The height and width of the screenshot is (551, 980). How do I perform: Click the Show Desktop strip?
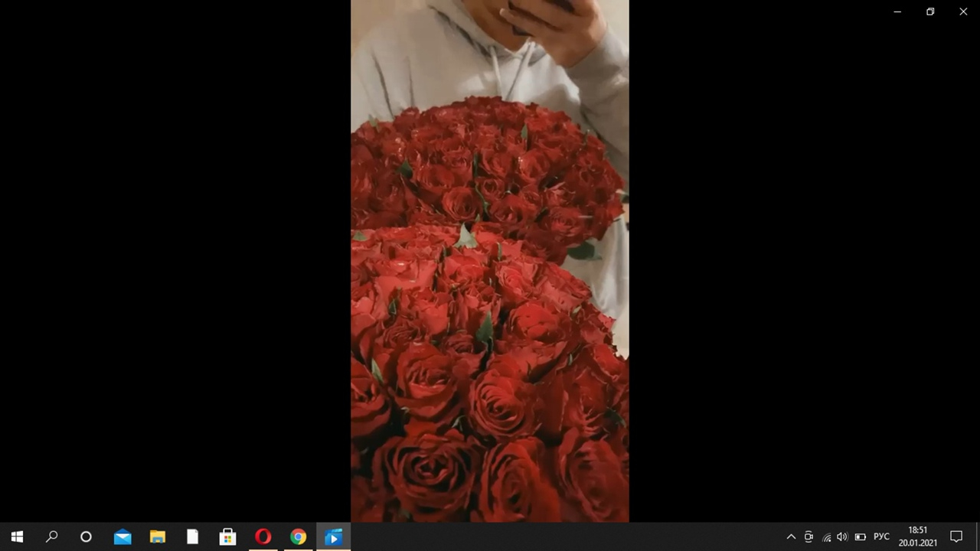click(x=978, y=537)
